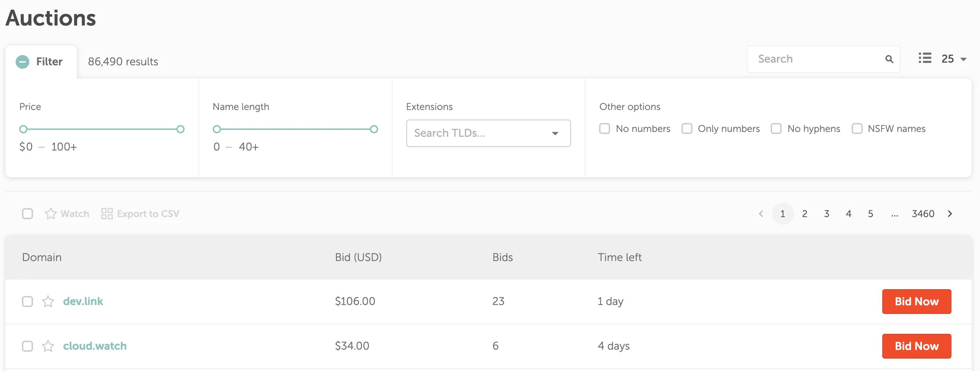Go to previous page arrow
Viewport: 980px width, 371px height.
pyautogui.click(x=761, y=214)
